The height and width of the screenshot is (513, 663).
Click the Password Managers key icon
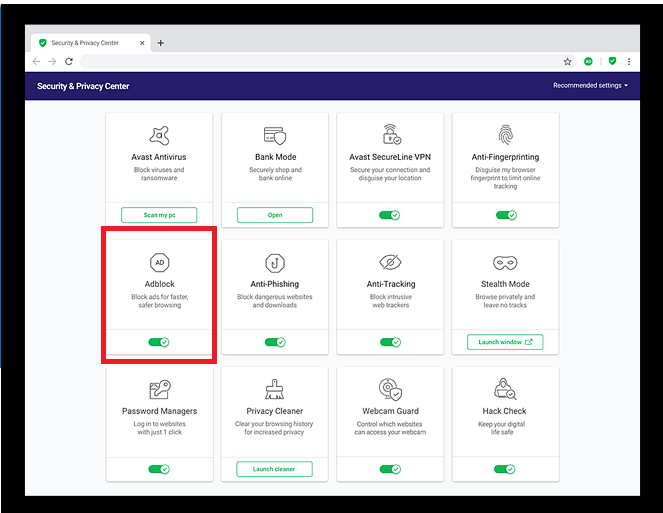click(x=160, y=390)
